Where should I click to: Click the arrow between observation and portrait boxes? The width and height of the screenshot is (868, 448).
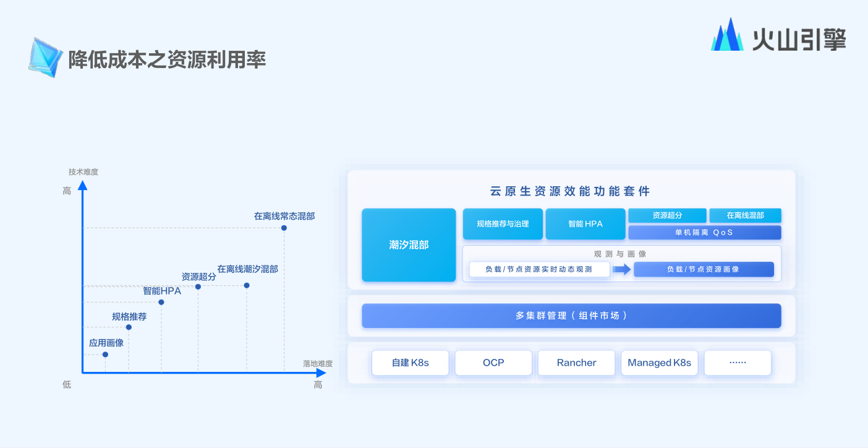click(621, 269)
